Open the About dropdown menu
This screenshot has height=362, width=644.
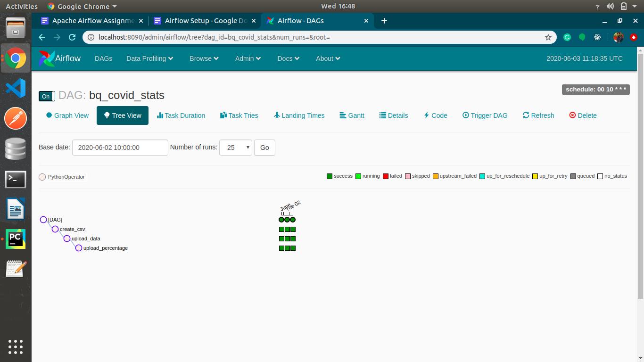tap(328, 58)
